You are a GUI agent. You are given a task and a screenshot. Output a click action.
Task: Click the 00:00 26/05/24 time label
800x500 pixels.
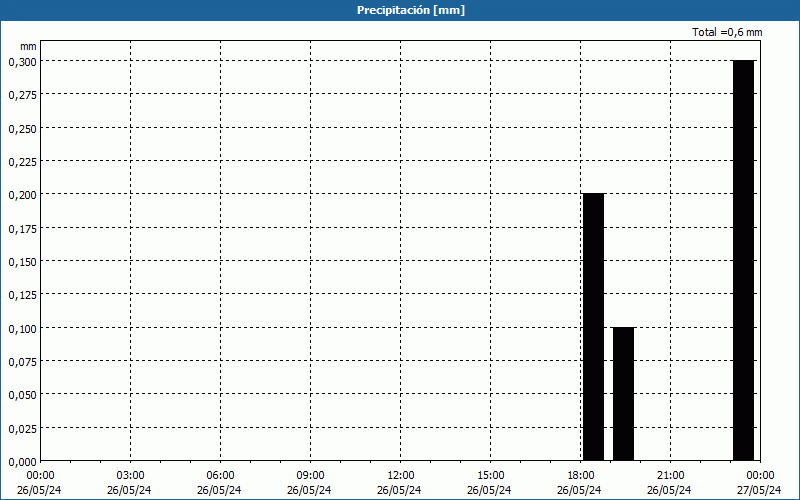click(39, 483)
